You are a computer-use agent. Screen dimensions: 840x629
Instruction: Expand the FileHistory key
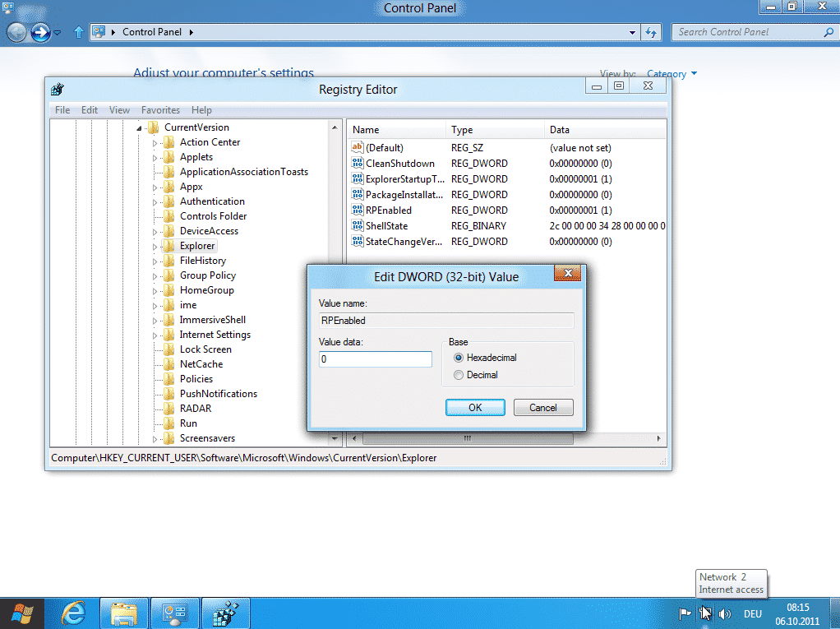click(x=155, y=261)
